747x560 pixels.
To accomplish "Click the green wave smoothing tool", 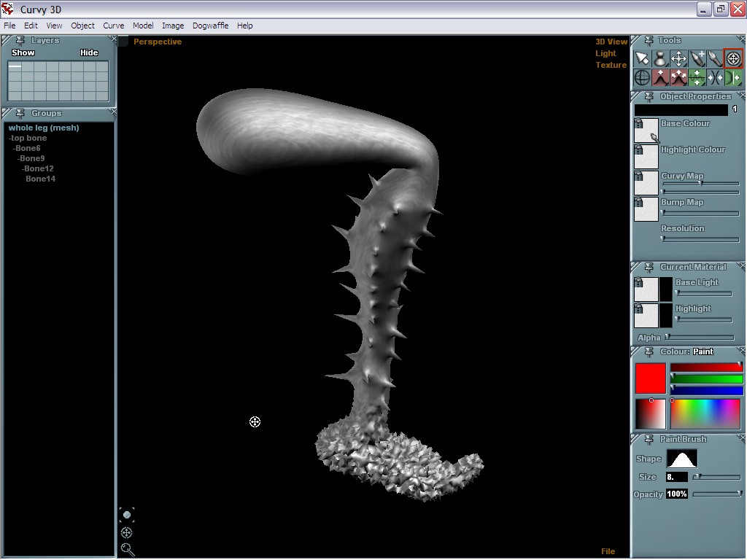I will point(697,77).
